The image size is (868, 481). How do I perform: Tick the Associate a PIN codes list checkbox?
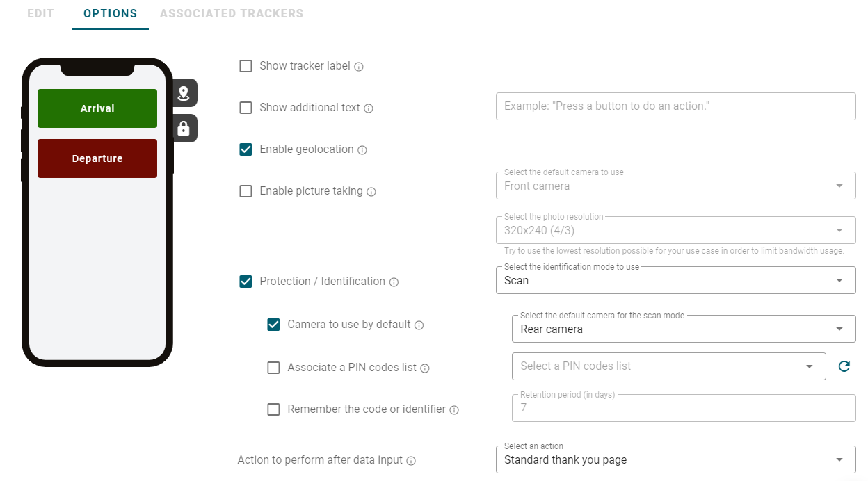pyautogui.click(x=273, y=368)
